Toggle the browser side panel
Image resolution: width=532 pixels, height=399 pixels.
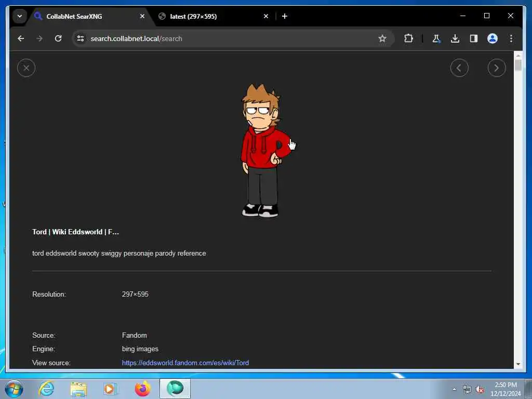point(474,38)
